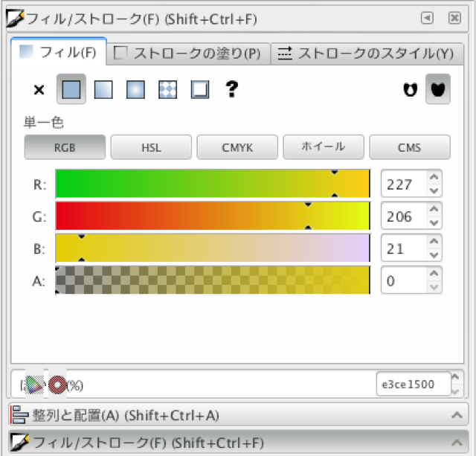Collapse the フィル/ストローク panel chevron at bottom
The image size is (476, 456).
(456, 443)
